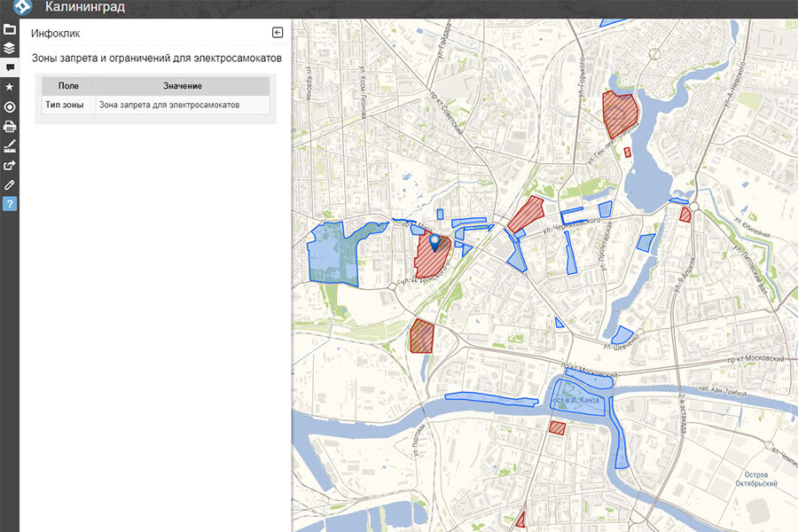Select the pencil drawing tool
The width and height of the screenshot is (798, 532).
pos(10,184)
